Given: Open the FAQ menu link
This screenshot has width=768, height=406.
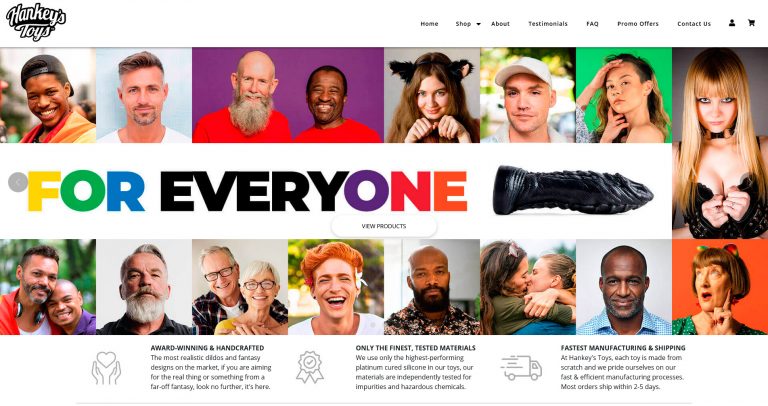Looking at the screenshot, I should pyautogui.click(x=592, y=24).
